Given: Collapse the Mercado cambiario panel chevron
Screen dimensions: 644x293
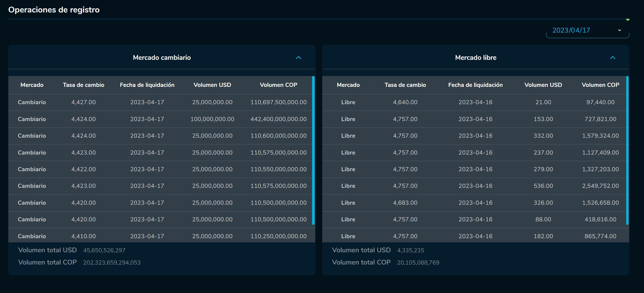Looking at the screenshot, I should 298,58.
